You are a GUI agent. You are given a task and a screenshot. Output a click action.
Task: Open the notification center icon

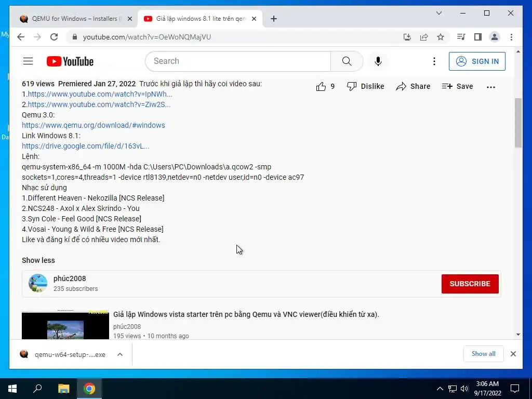pos(515,389)
